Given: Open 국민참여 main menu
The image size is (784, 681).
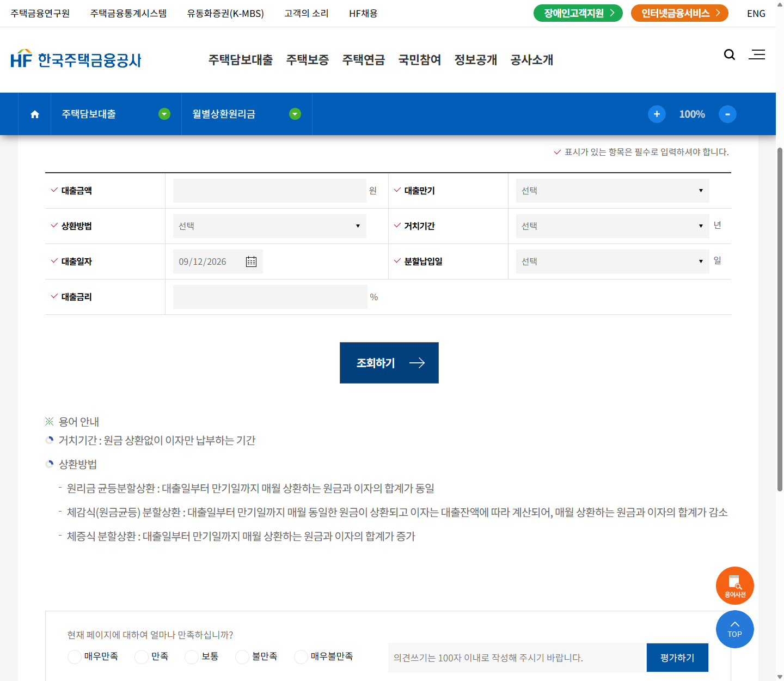Looking at the screenshot, I should coord(420,60).
